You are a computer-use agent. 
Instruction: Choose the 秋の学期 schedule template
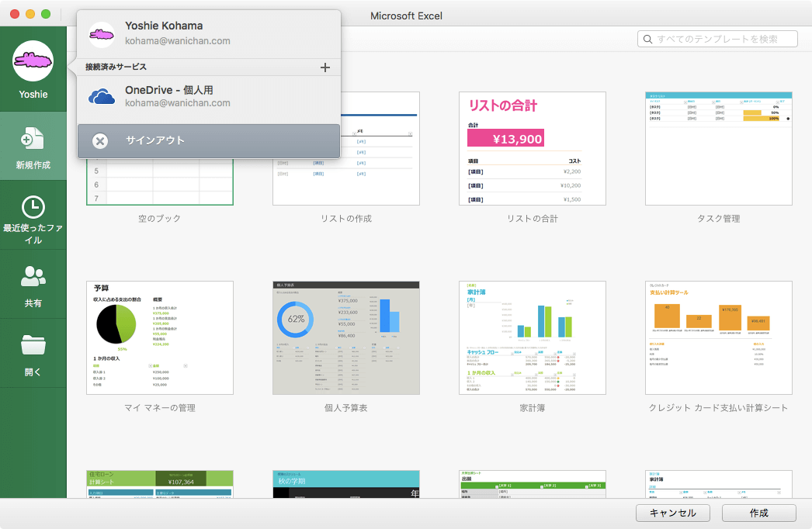(x=346, y=484)
